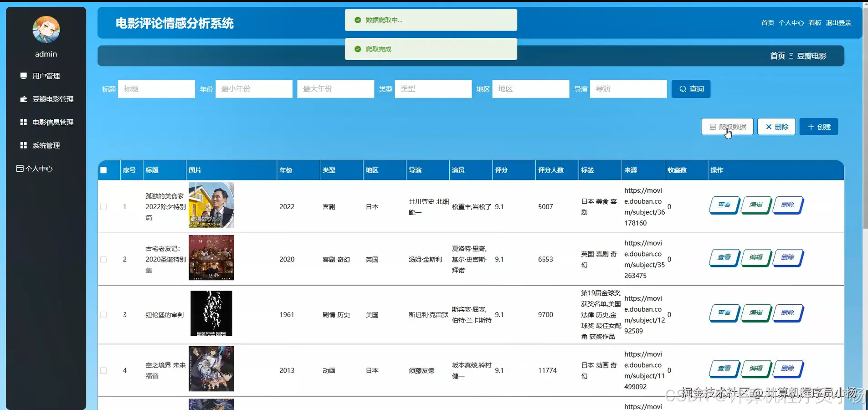Focus the 地区 filter field
868x410 pixels.
530,89
